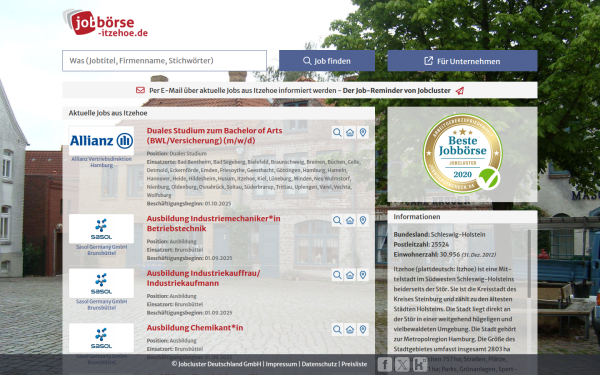Click company house icon of Duales Studium job
Image resolution: width=600 pixels, height=375 pixels.
350,132
